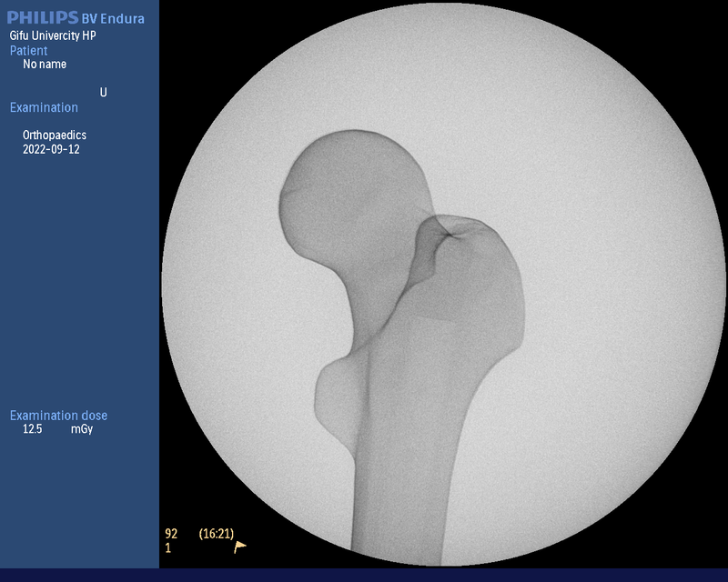This screenshot has width=728, height=582.
Task: Click the run number 1 below 92
Action: tap(168, 548)
